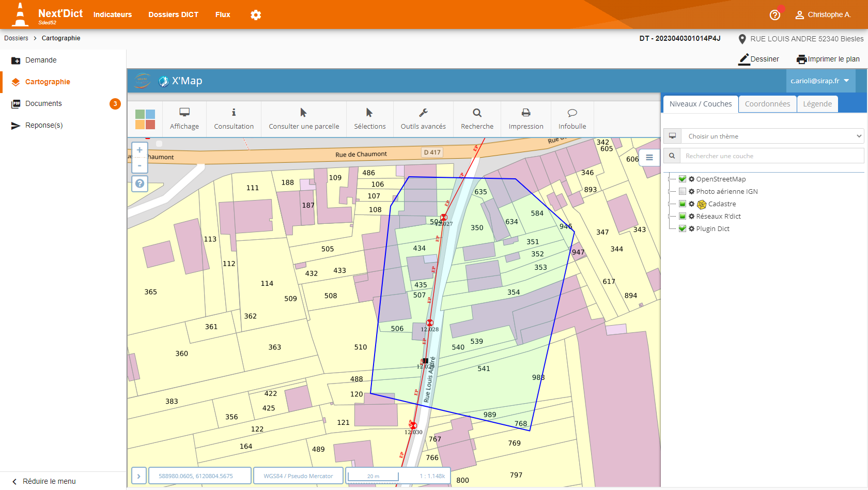Enable the Photo aérienne IGN layer

coord(683,191)
